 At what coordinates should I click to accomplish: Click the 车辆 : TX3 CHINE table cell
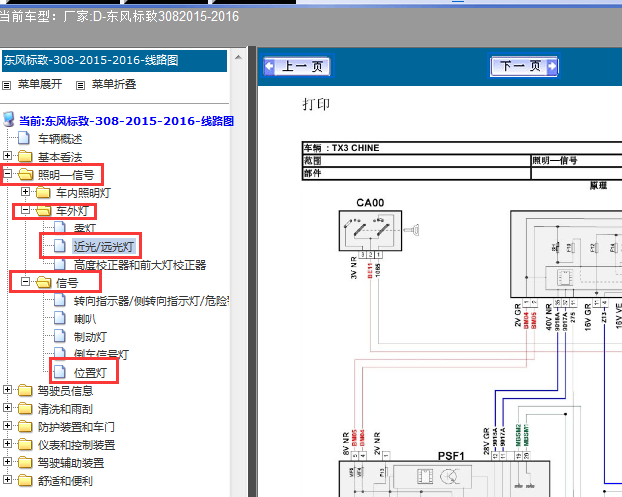click(462, 148)
